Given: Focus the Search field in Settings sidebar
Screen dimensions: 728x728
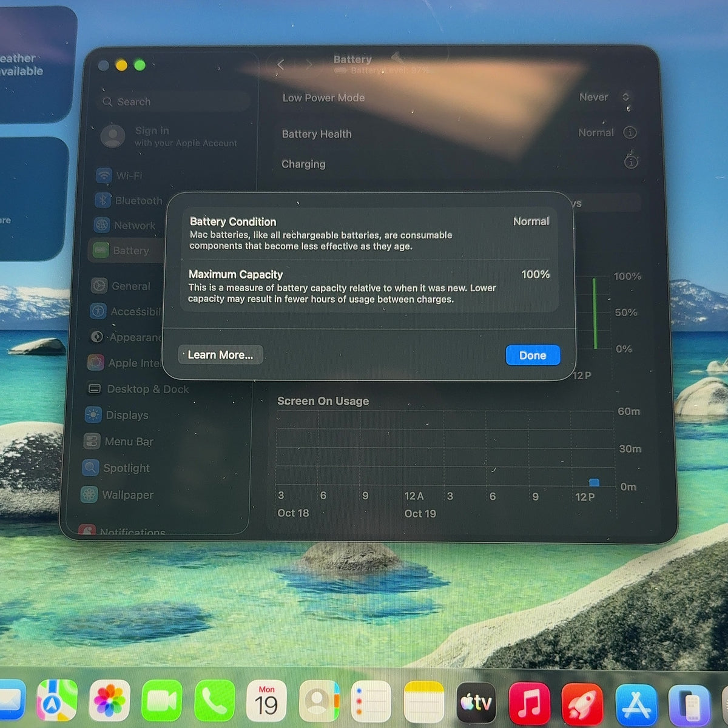Looking at the screenshot, I should (174, 101).
